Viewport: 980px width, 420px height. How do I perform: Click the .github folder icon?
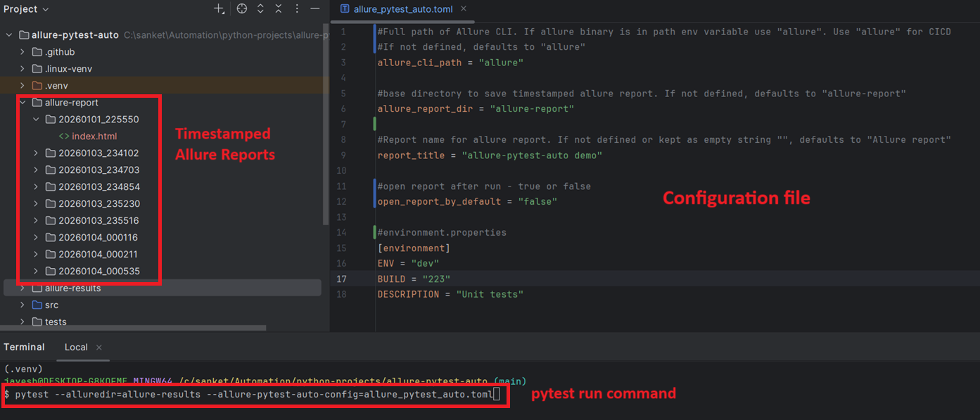coord(37,52)
